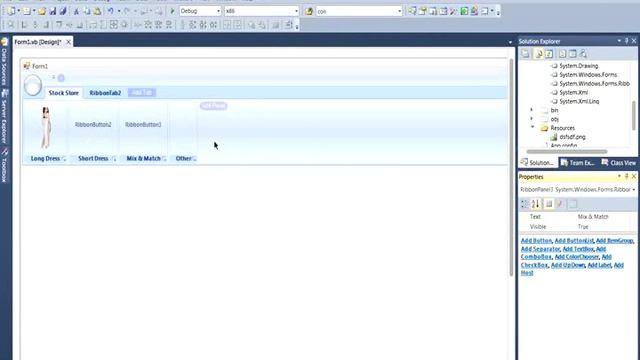Click the New Project toolbar icon
640x360 pixels.
10,11
